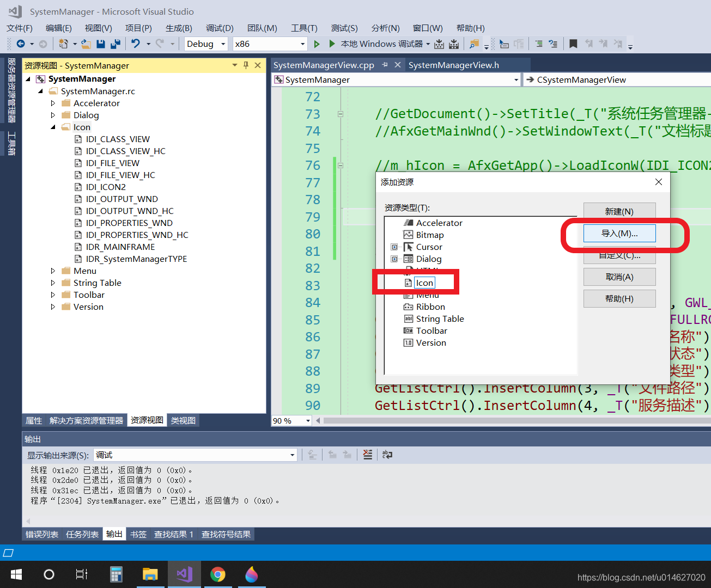Toggle Word Wrap icon in Output panel
Viewport: 711px width, 588px height.
pyautogui.click(x=387, y=455)
